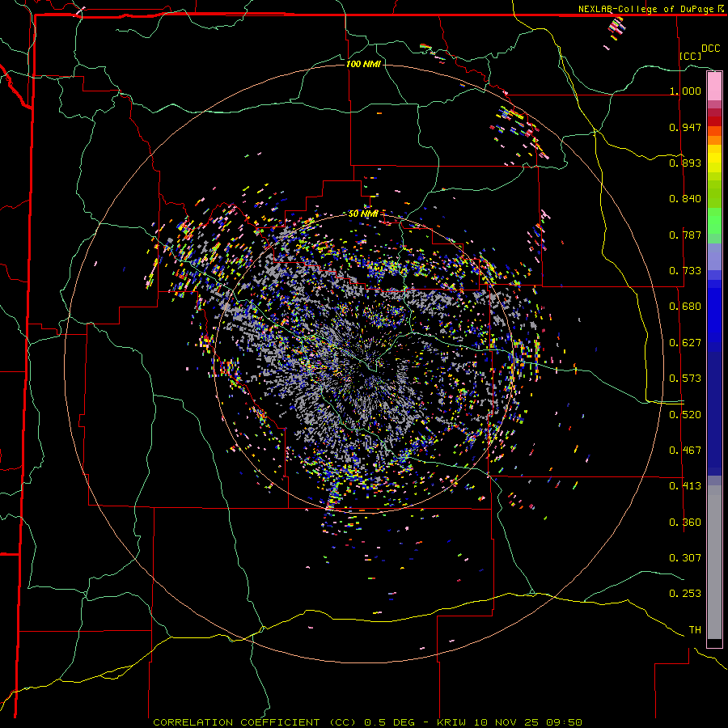This screenshot has height=728, width=728.
Task: Select the 0.947 scale value
Action: tap(685, 127)
